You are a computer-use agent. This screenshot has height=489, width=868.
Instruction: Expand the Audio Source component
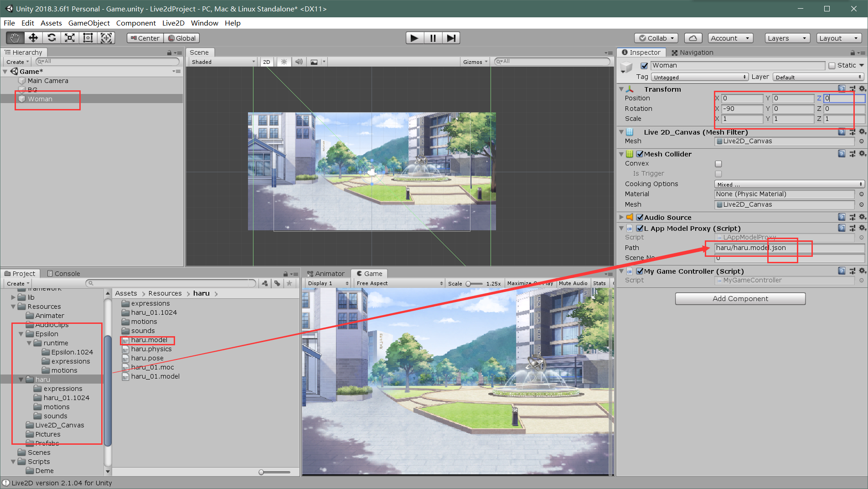(621, 217)
